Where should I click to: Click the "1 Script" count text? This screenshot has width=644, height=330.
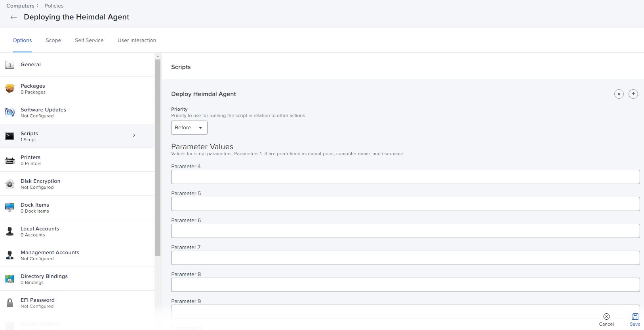point(28,140)
